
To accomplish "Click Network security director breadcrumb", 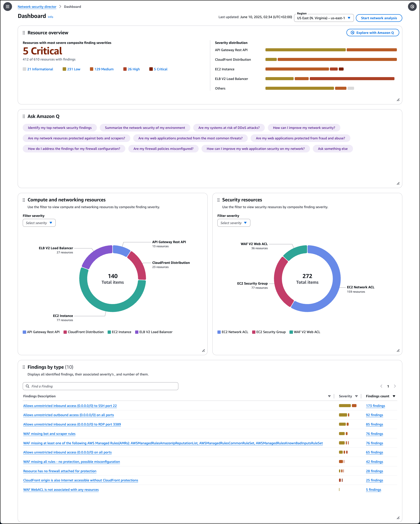I will [37, 7].
